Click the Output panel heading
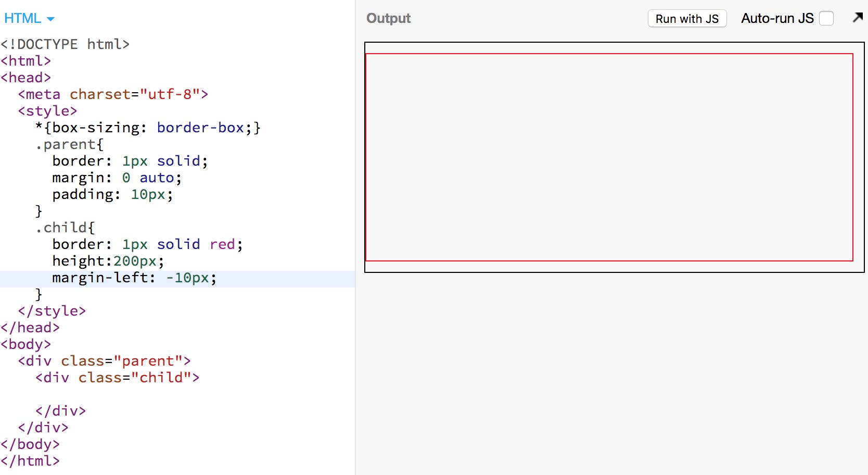The image size is (868, 475). pyautogui.click(x=388, y=19)
